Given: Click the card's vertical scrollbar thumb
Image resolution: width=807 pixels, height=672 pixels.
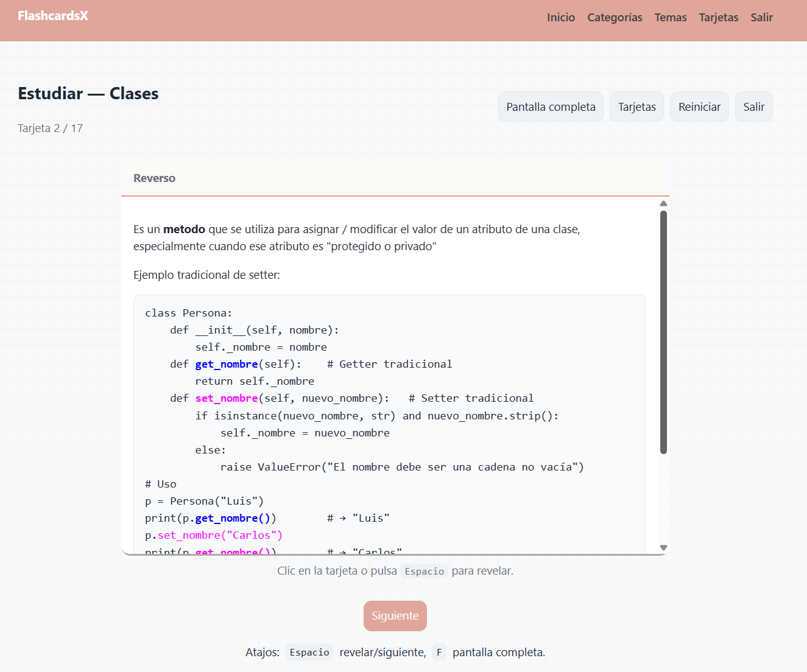Looking at the screenshot, I should (x=663, y=332).
